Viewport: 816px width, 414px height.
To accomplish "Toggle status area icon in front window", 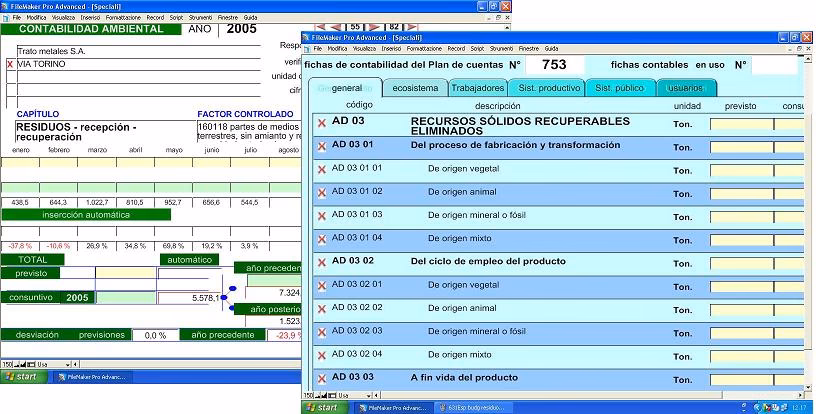I will point(333,395).
